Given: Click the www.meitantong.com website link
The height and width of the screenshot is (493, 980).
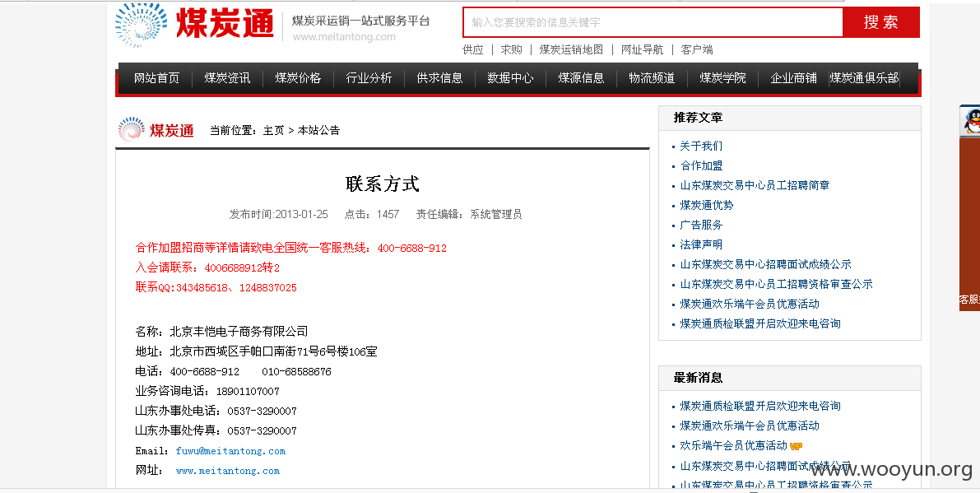Looking at the screenshot, I should pos(228,471).
